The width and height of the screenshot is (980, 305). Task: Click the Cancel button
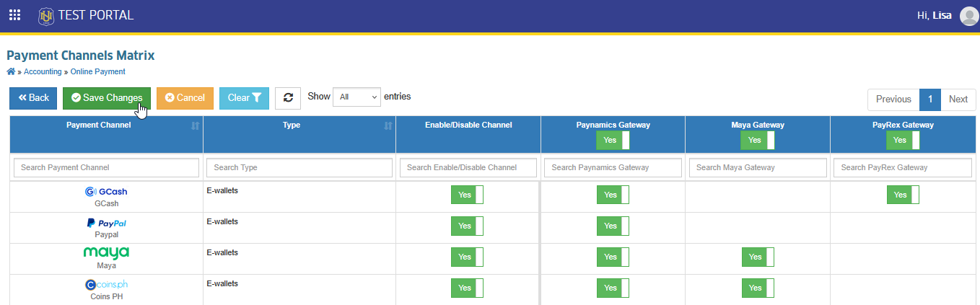click(x=185, y=97)
